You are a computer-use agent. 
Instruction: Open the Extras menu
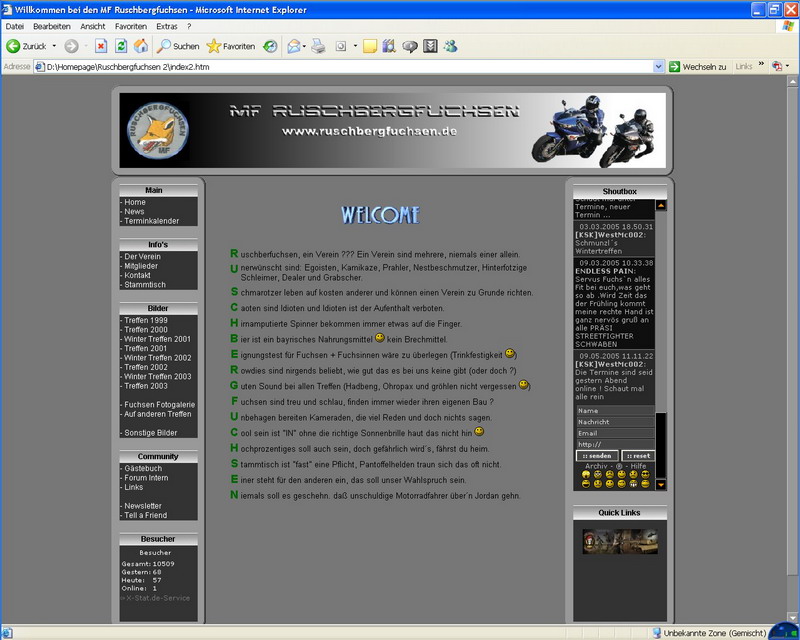(x=167, y=26)
